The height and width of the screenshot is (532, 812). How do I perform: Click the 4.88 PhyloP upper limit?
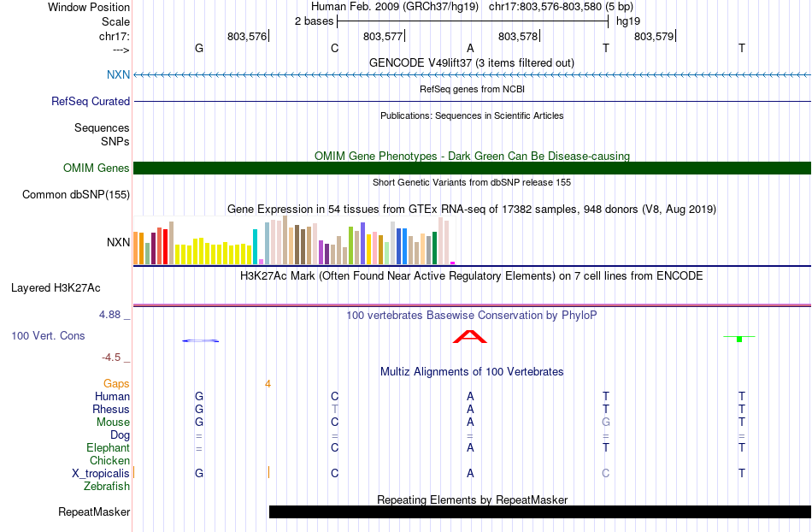tap(109, 315)
